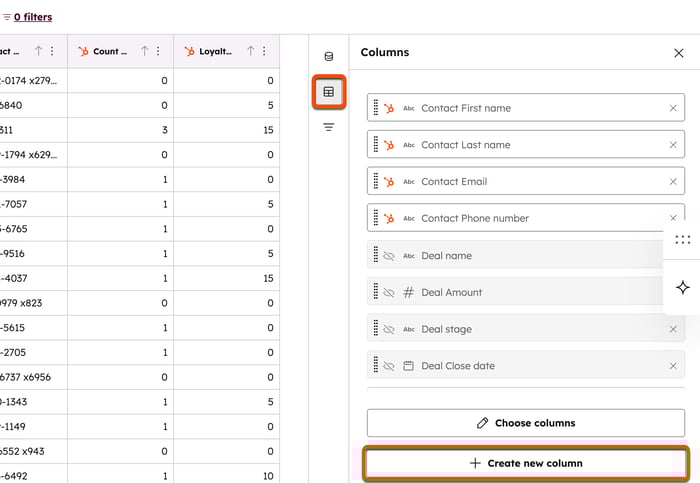Select the Columns table icon tab
700x483 pixels.
pos(329,92)
